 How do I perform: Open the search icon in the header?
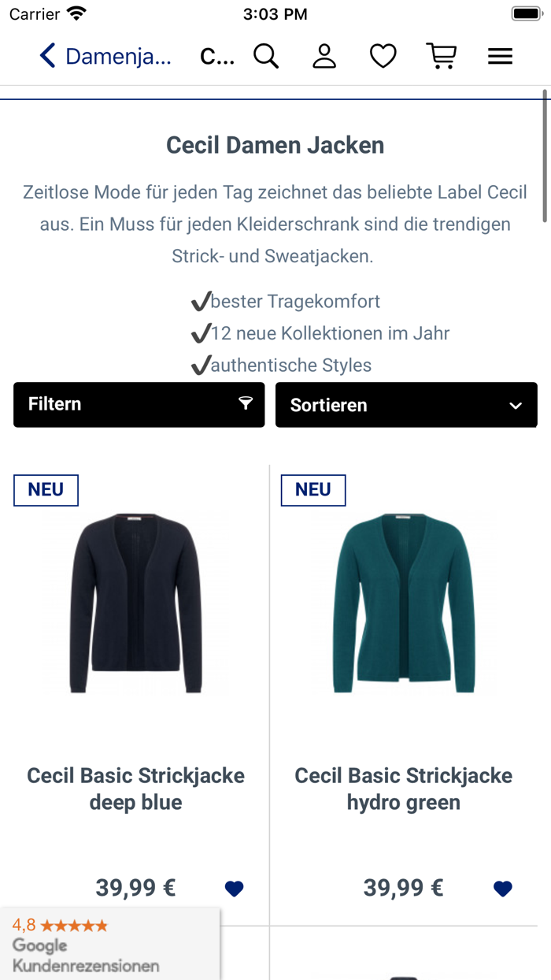[266, 56]
